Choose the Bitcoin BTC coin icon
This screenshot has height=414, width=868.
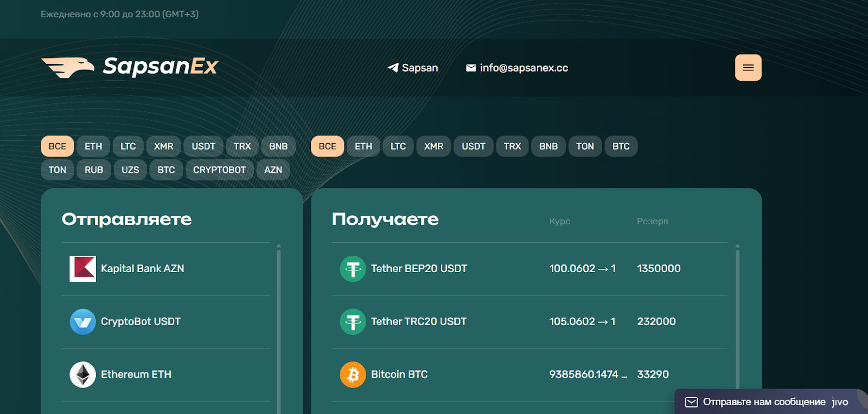tap(353, 374)
